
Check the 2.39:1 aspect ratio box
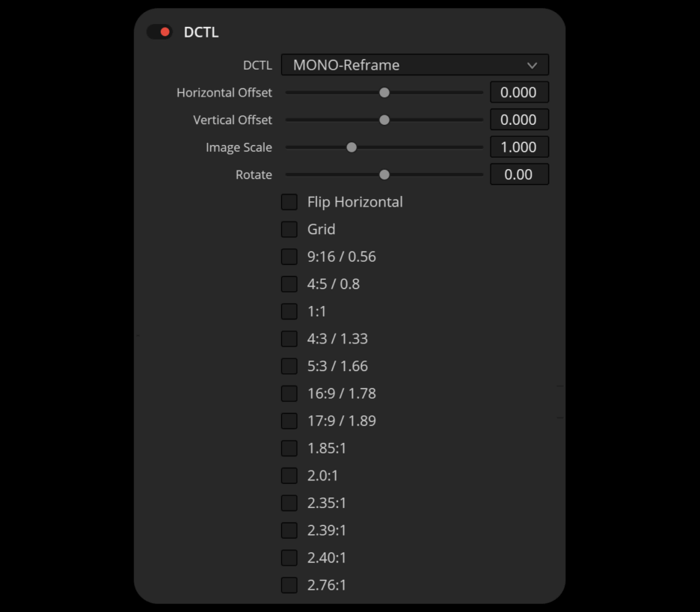(x=289, y=530)
